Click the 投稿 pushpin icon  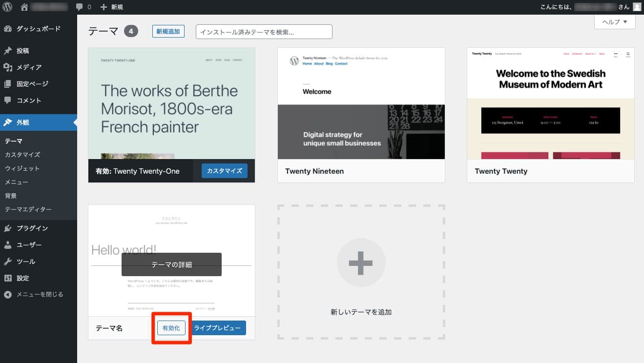(x=8, y=51)
